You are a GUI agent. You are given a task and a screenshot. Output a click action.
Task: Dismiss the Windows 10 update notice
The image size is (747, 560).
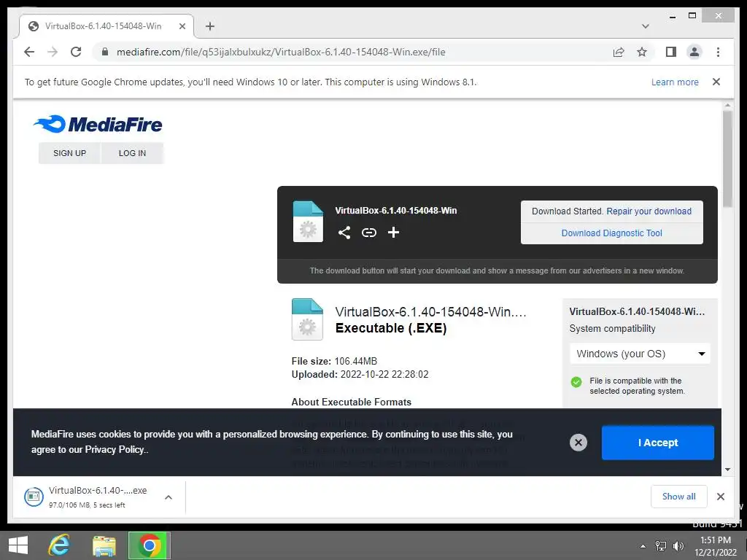pos(716,82)
